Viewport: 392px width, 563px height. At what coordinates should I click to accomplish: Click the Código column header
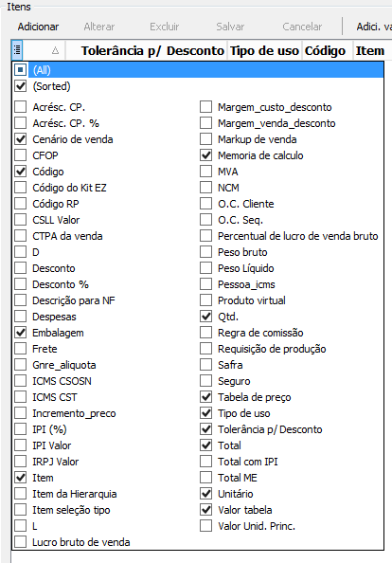click(325, 50)
